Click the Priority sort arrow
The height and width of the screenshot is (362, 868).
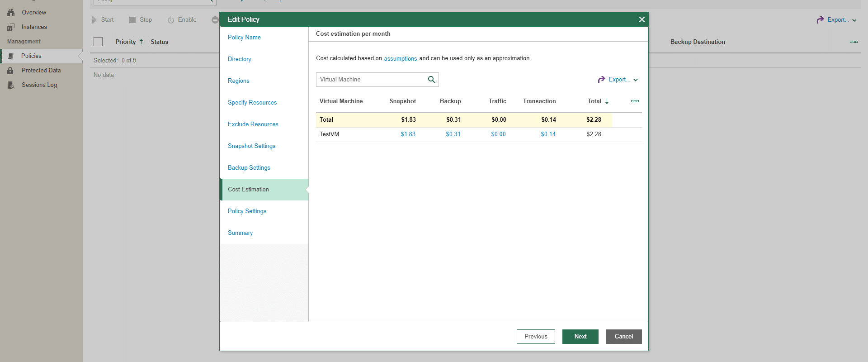coord(141,42)
